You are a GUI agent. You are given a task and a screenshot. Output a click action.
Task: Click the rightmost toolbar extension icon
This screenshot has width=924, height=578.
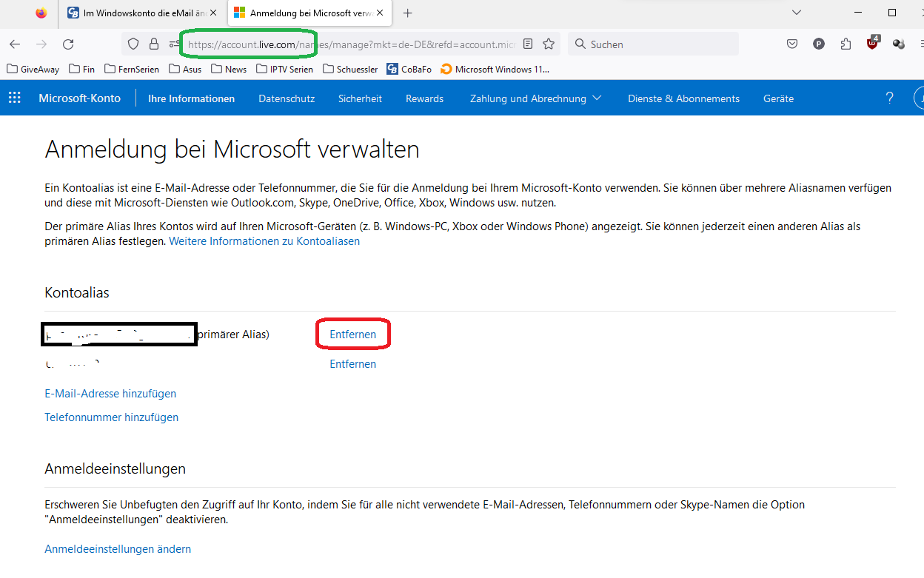coord(899,44)
